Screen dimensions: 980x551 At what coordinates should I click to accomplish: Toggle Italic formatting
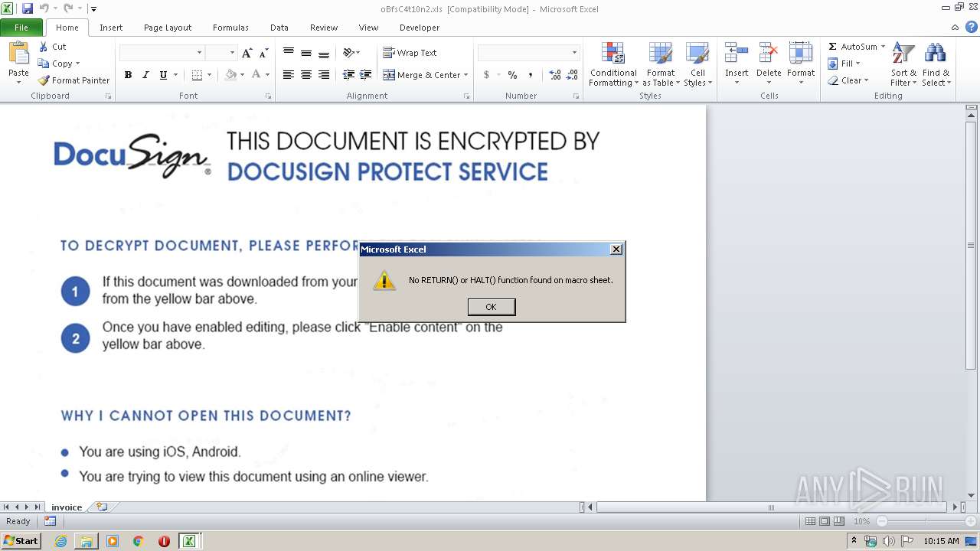tap(145, 75)
